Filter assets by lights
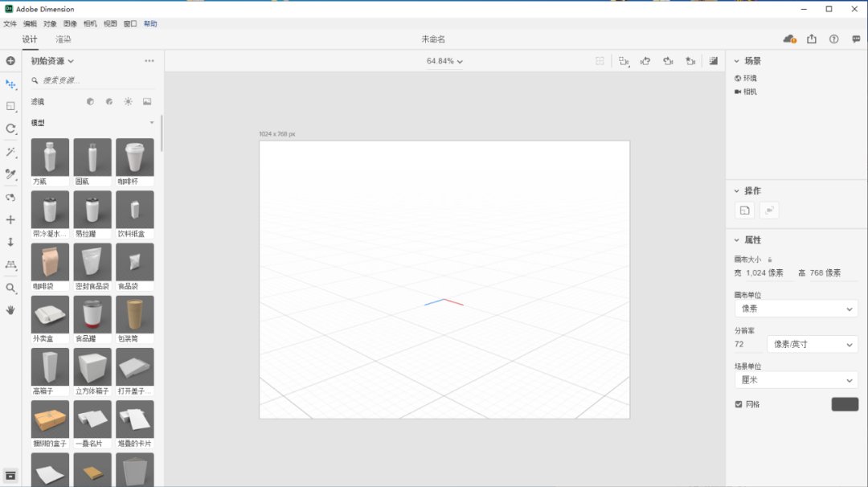 (128, 101)
